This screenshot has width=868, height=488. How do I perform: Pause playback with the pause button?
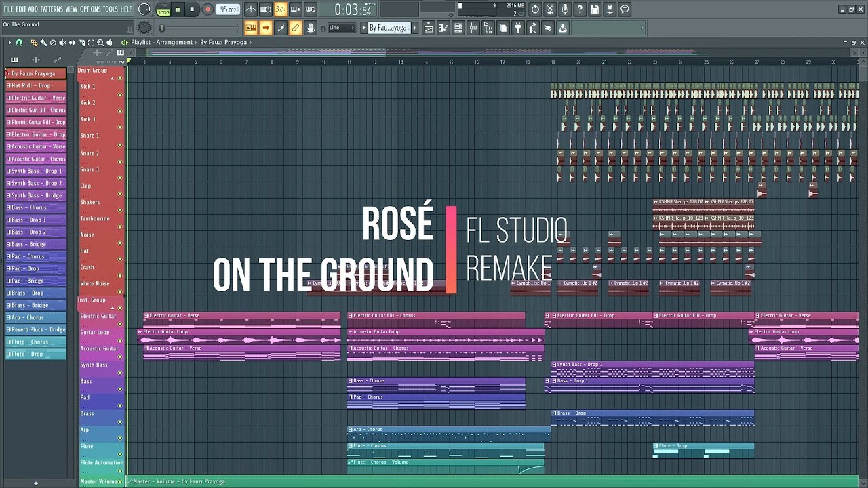178,9
